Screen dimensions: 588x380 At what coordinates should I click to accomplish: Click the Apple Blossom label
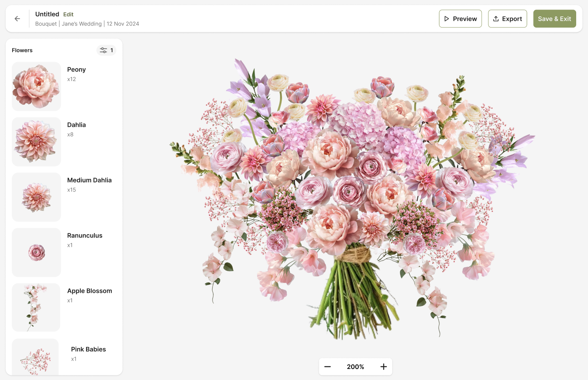click(90, 291)
